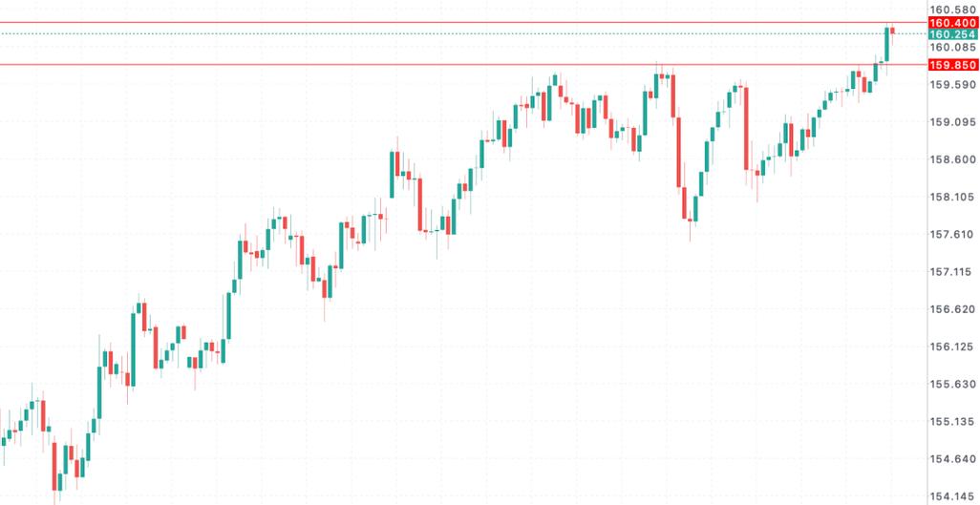Click the 156.620 price axis label
The image size is (980, 505).
point(952,309)
